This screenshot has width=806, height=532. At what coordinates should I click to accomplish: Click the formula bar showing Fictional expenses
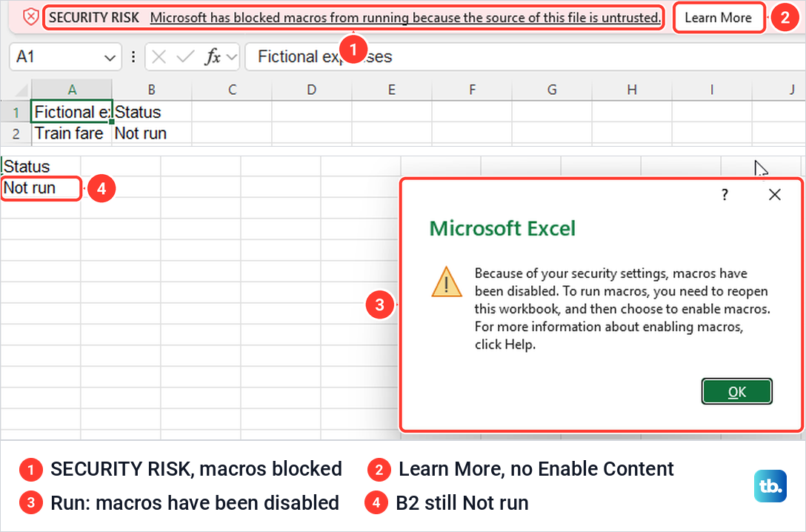click(525, 56)
